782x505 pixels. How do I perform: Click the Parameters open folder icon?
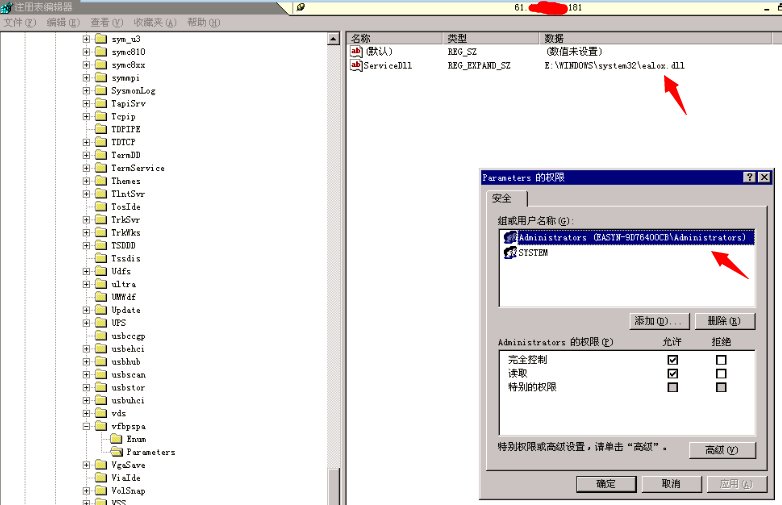tap(117, 452)
